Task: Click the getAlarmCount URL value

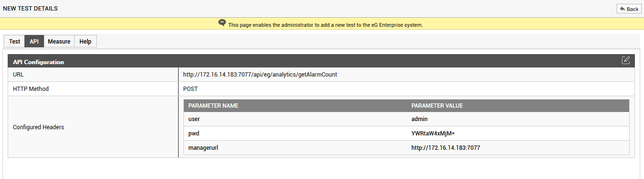Action: point(262,75)
